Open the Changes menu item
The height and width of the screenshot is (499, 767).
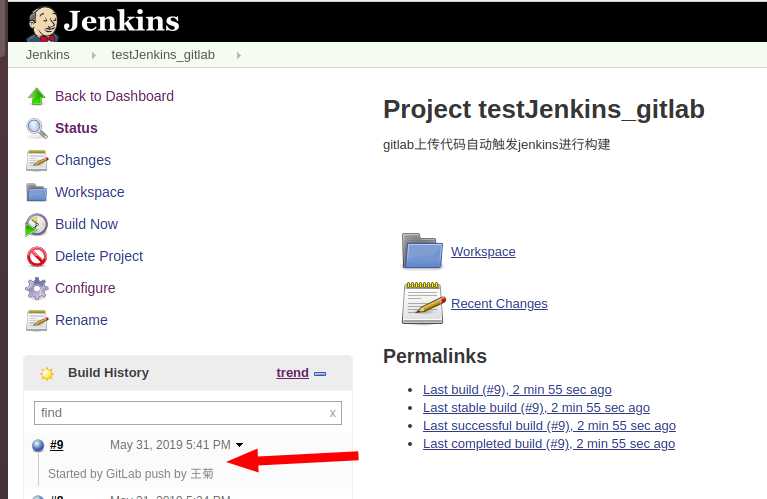point(83,160)
